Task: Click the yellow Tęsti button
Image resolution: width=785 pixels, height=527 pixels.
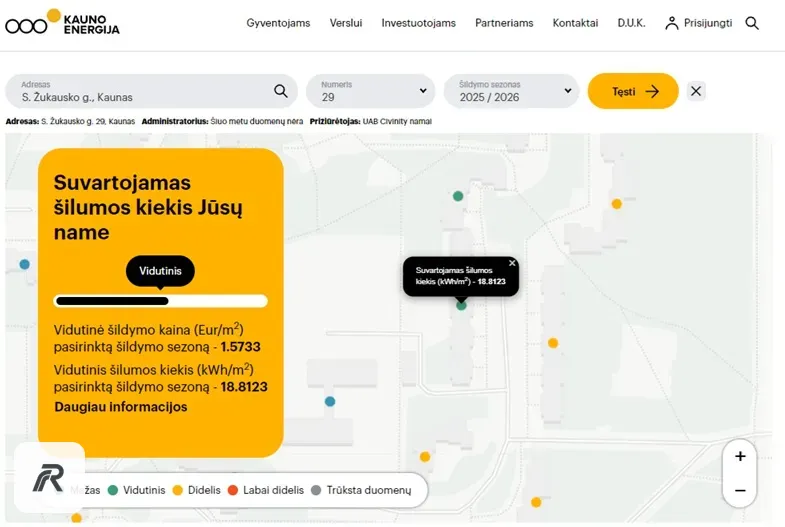Action: pyautogui.click(x=633, y=91)
